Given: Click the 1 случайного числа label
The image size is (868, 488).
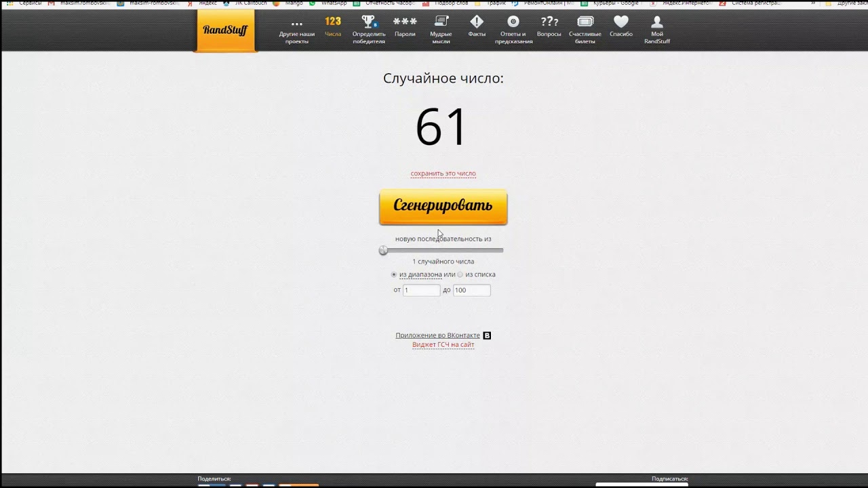Looking at the screenshot, I should 443,262.
